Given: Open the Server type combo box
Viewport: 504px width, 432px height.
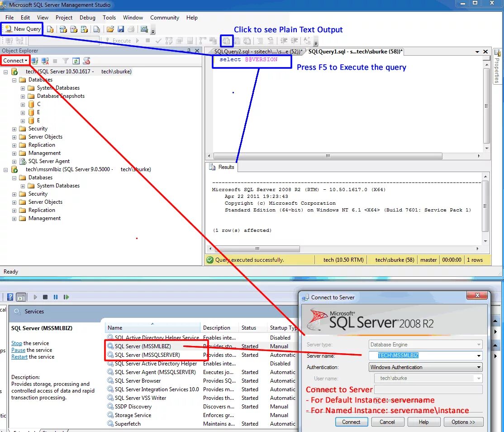Looking at the screenshot, I should pos(426,345).
